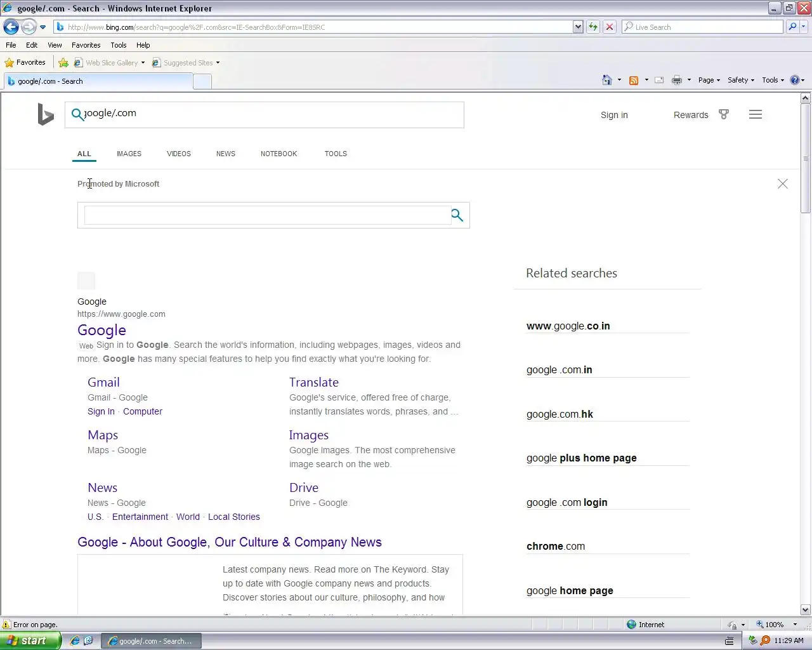Click the magnifier in Bing search box

[77, 114]
